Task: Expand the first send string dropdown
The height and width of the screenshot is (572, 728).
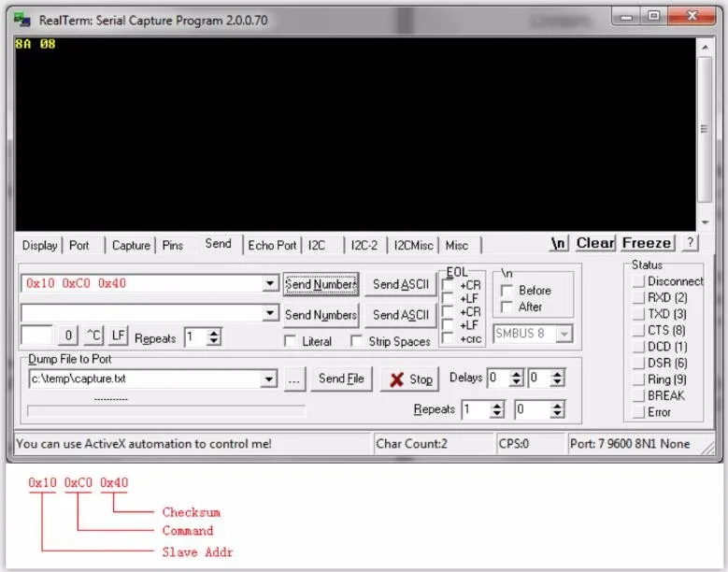Action: click(x=270, y=283)
